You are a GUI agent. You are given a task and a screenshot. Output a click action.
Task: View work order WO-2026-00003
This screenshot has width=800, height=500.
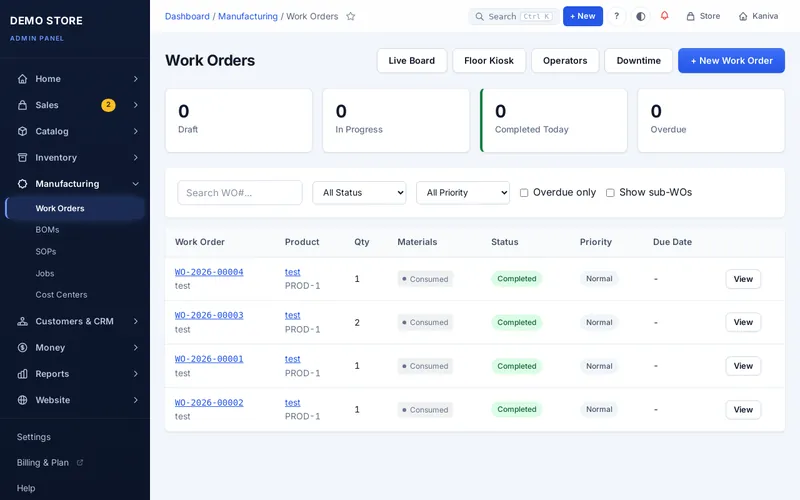pos(743,322)
